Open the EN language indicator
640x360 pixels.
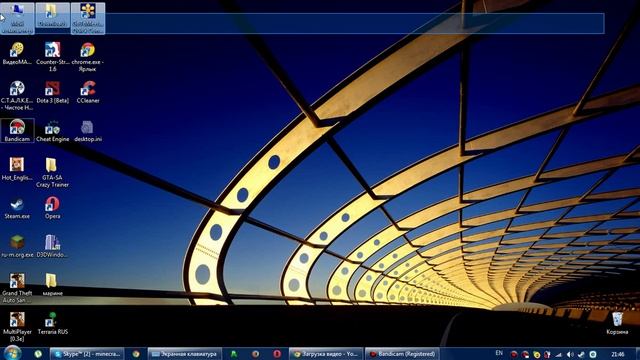(x=499, y=353)
